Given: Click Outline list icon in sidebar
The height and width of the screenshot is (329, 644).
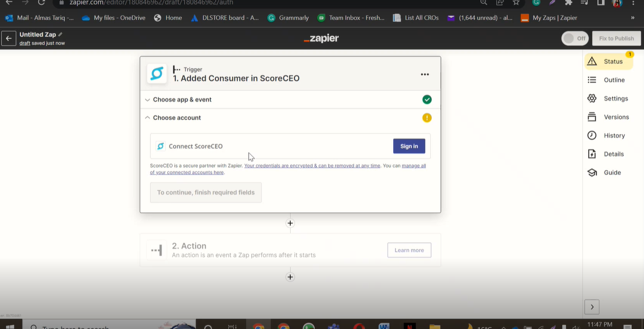Looking at the screenshot, I should 592,80.
